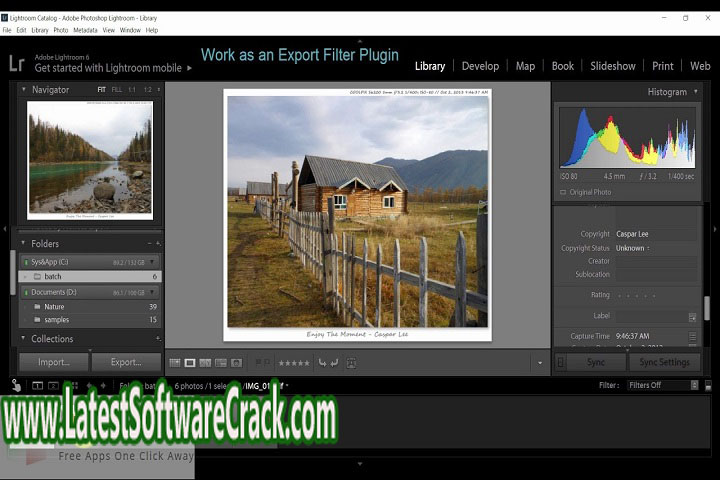Click the face region draw icon
The image size is (720, 480).
point(351,363)
